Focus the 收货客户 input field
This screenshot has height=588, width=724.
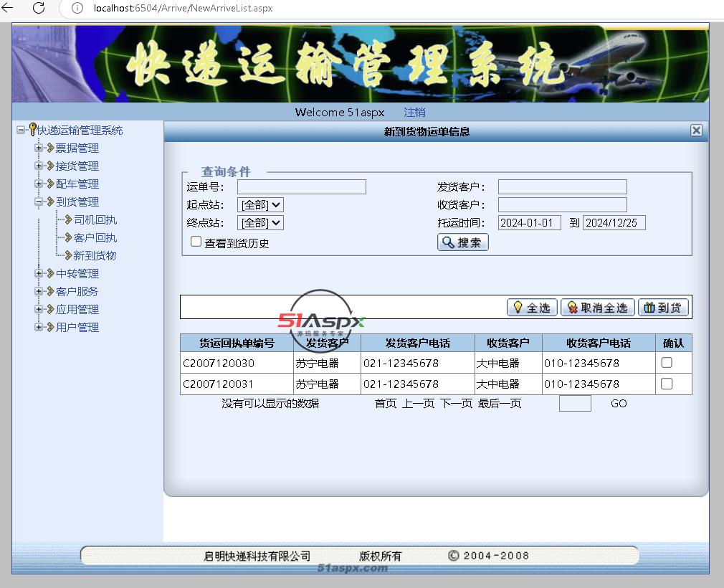[x=563, y=204]
